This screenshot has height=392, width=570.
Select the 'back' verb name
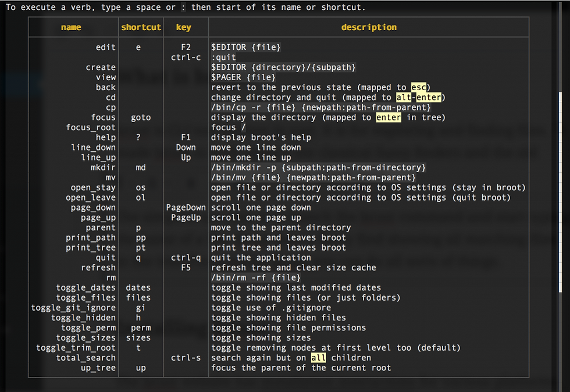click(106, 87)
